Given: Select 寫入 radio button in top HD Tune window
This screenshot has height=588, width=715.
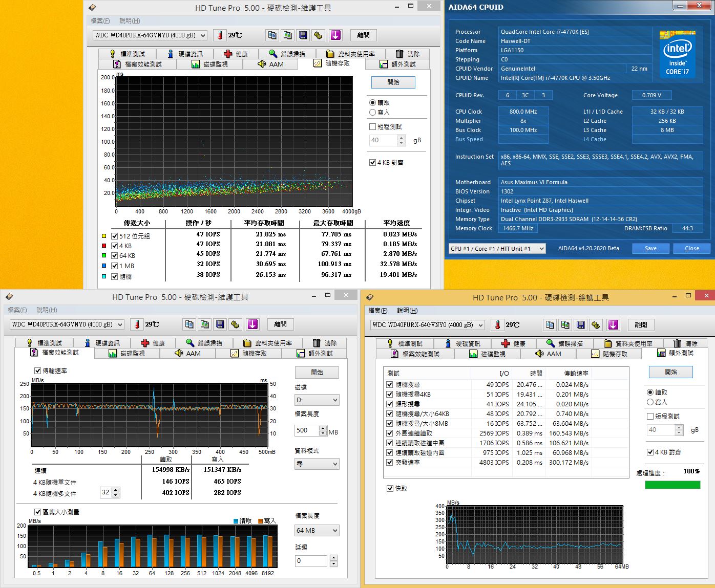Looking at the screenshot, I should pos(372,113).
